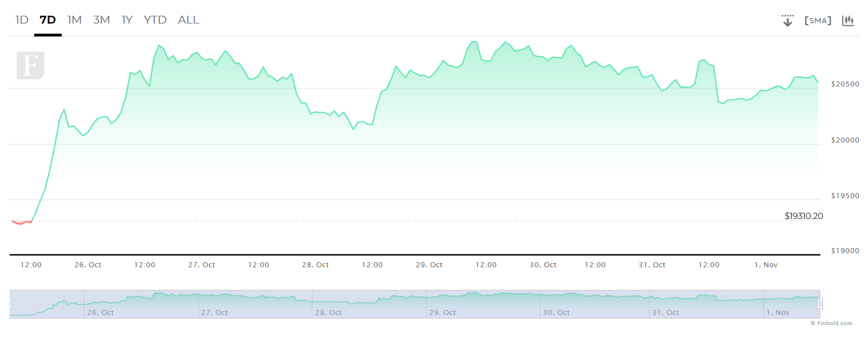Click the $19310.20 baseline price label
868x338 pixels.
tap(804, 216)
